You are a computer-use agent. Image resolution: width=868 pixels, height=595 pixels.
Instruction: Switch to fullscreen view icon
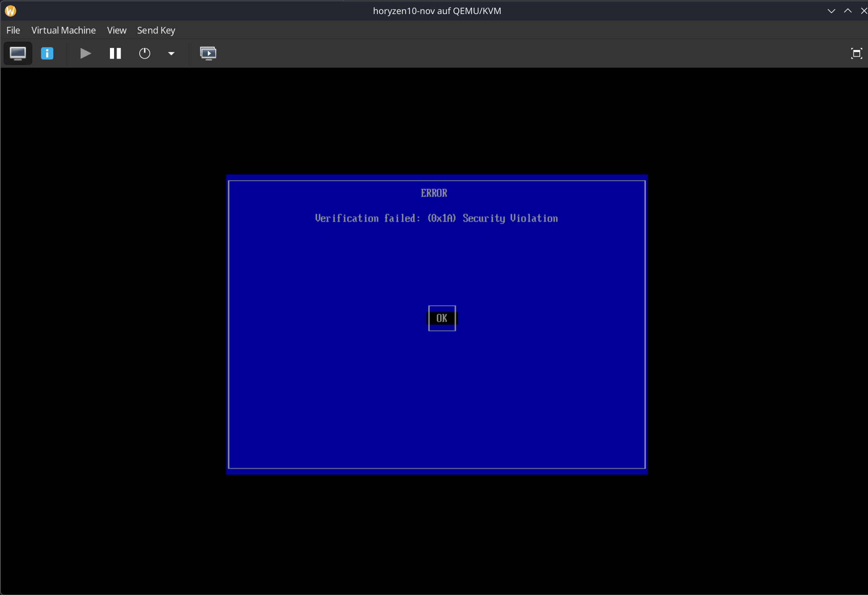point(856,53)
